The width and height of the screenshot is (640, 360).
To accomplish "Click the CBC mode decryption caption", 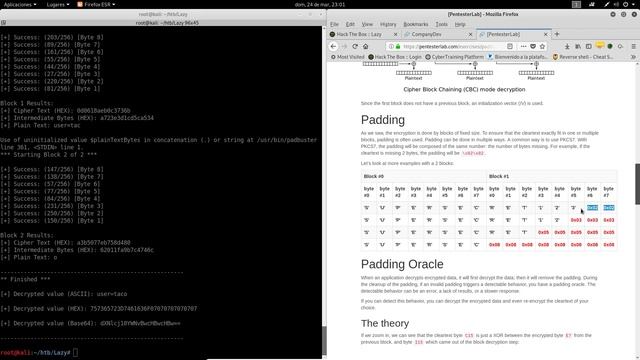I will pos(464,89).
